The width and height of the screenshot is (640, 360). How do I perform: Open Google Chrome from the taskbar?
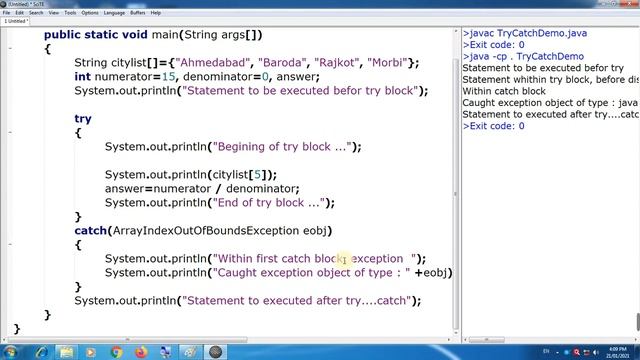[x=116, y=352]
